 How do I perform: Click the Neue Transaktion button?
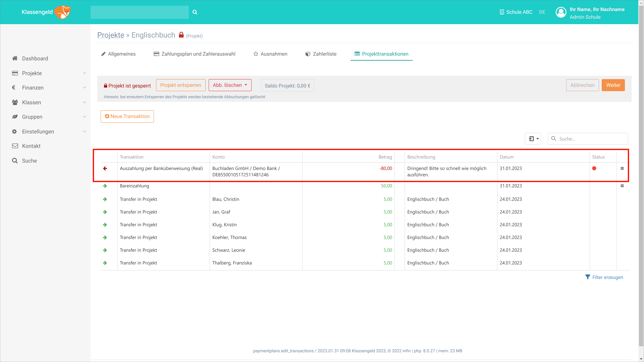(127, 116)
